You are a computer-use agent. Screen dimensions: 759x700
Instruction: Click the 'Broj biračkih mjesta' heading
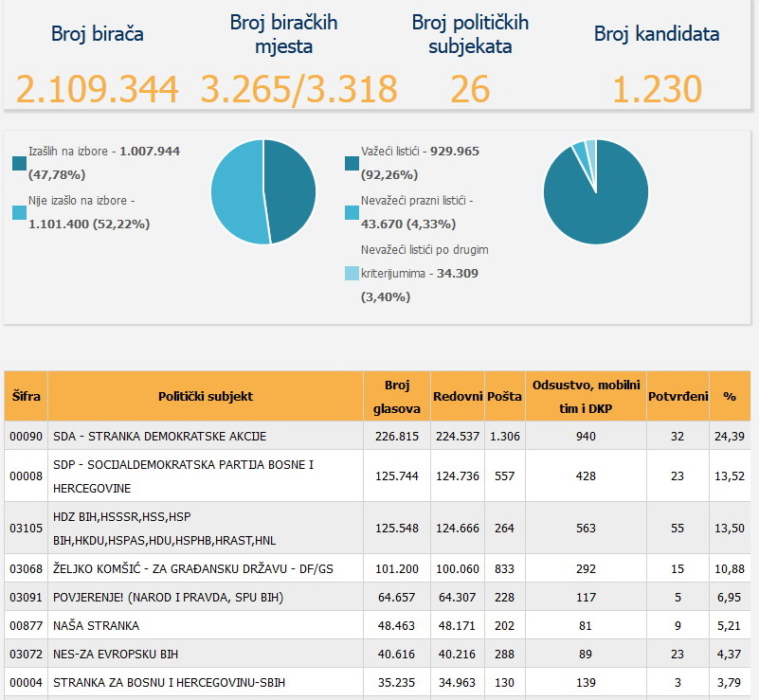(283, 34)
